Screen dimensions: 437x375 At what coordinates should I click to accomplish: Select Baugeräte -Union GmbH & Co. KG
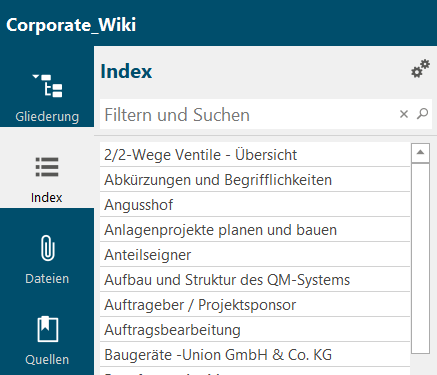[x=255, y=355]
